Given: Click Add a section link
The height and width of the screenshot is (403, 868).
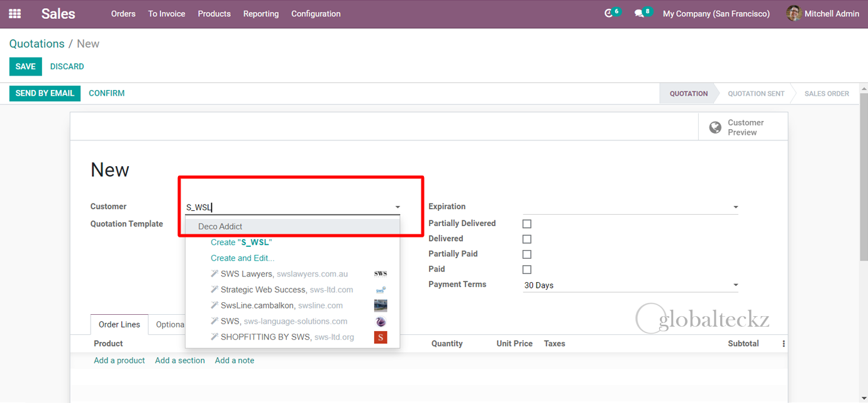Looking at the screenshot, I should tap(180, 360).
